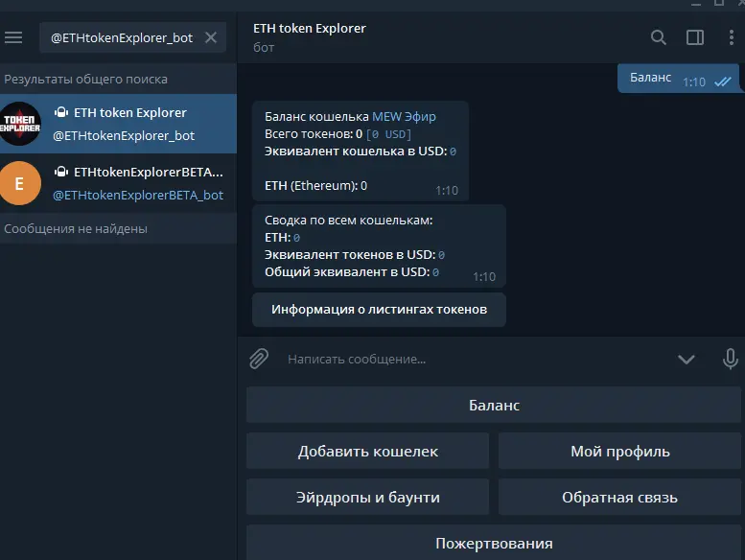The height and width of the screenshot is (560, 745).
Task: Click the sent Баланс message bubble
Action: (x=679, y=79)
